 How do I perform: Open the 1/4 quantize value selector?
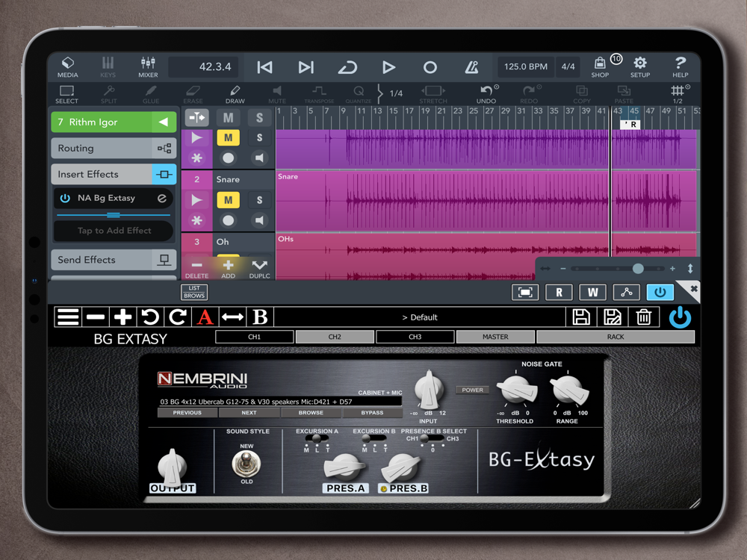(396, 93)
